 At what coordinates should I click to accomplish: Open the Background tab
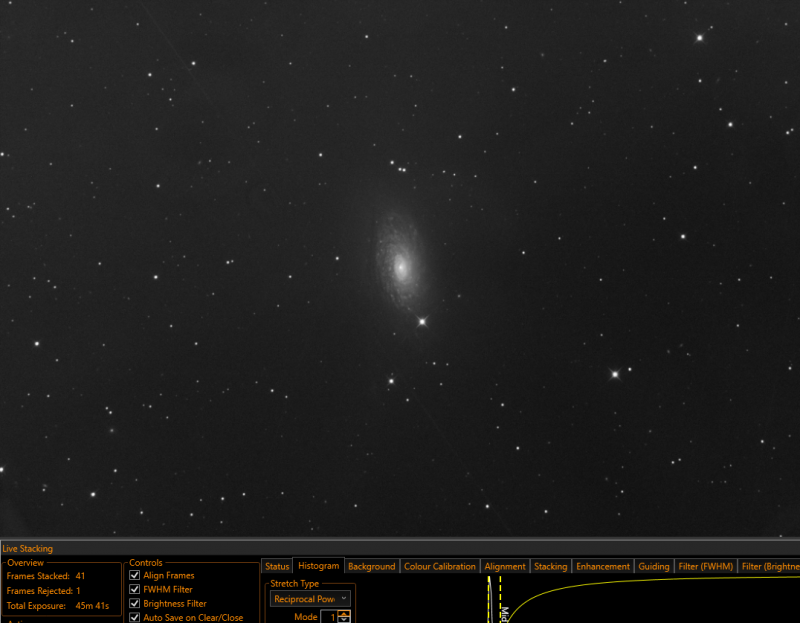click(371, 566)
